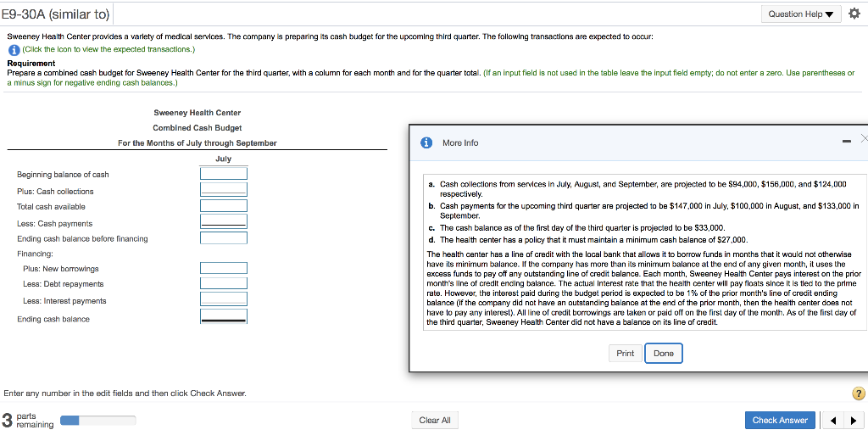Click the E9-30A (similar to) title

55,14
